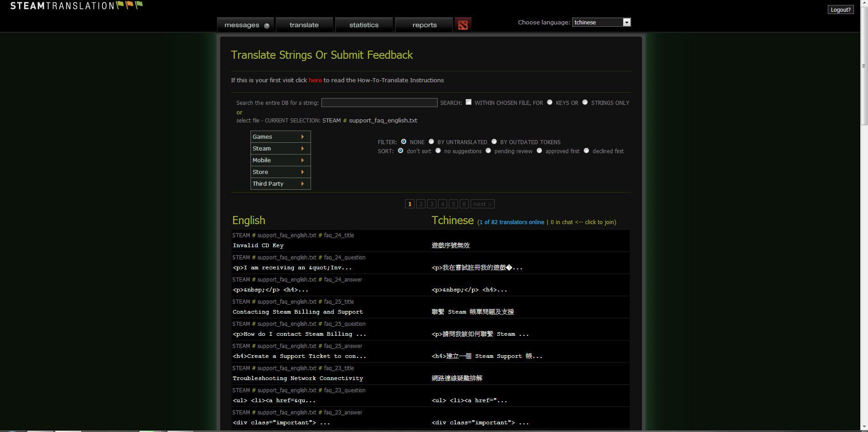Go to page 1

pos(410,204)
